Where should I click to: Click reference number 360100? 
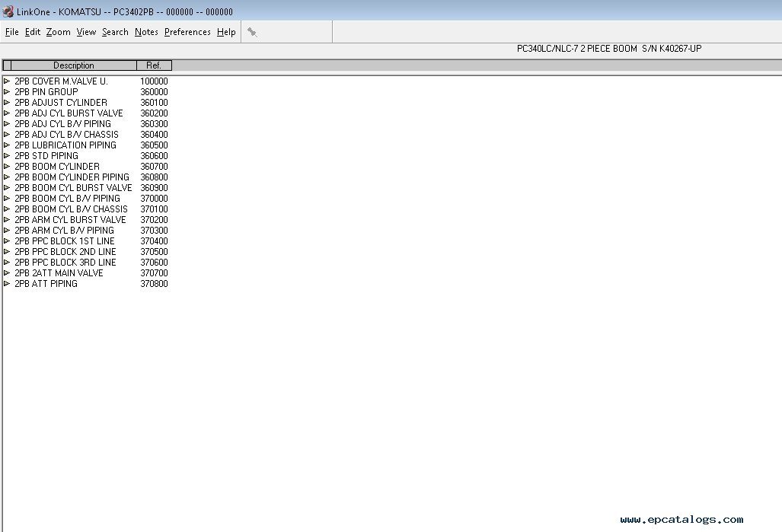tap(154, 102)
